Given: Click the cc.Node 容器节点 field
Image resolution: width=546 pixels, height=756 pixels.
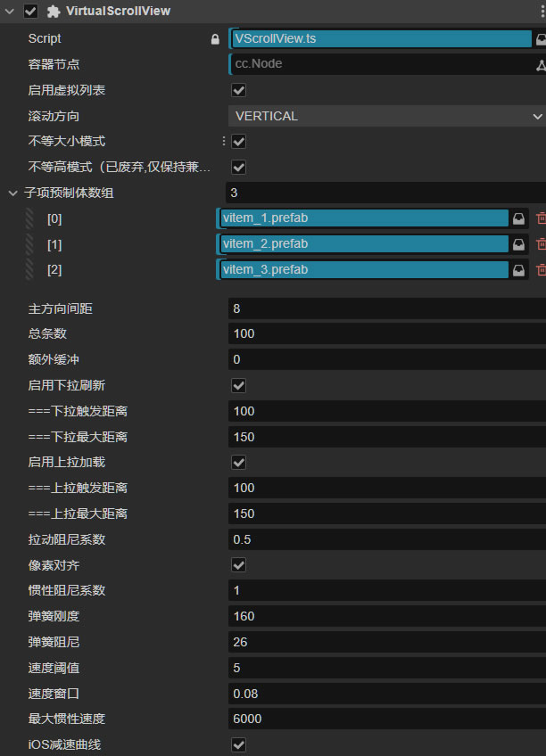Looking at the screenshot, I should pos(381,64).
